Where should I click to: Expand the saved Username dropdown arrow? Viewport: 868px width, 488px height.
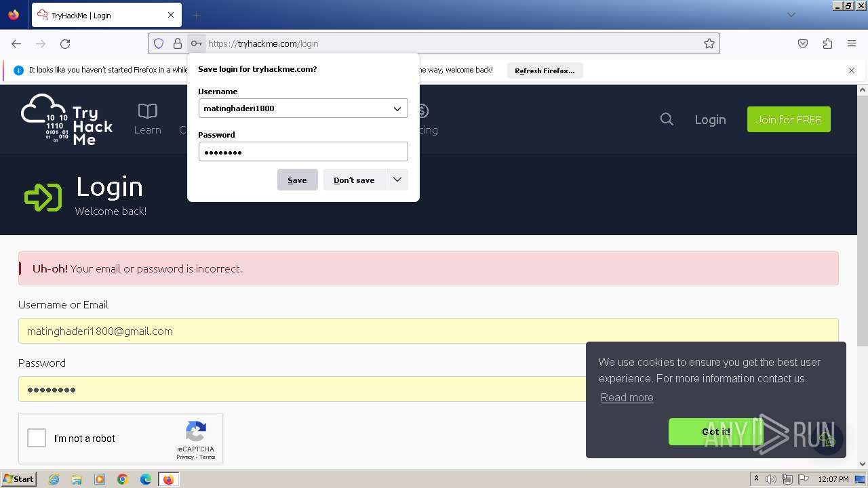[397, 108]
